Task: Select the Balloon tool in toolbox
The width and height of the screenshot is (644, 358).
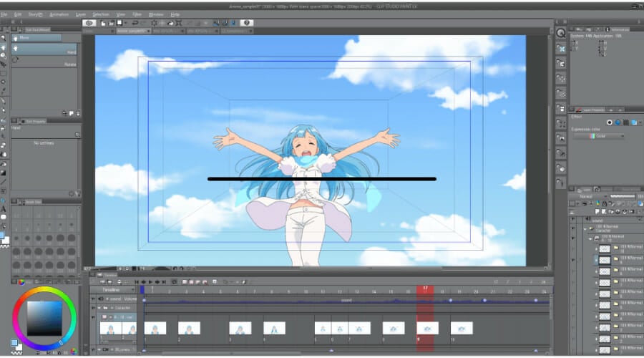Action: pos(4,217)
